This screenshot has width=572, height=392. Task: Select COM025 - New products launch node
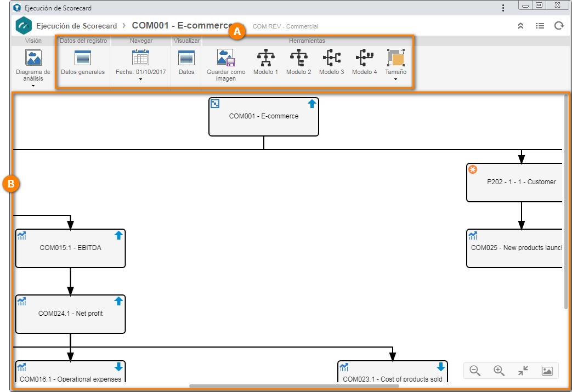pos(515,248)
